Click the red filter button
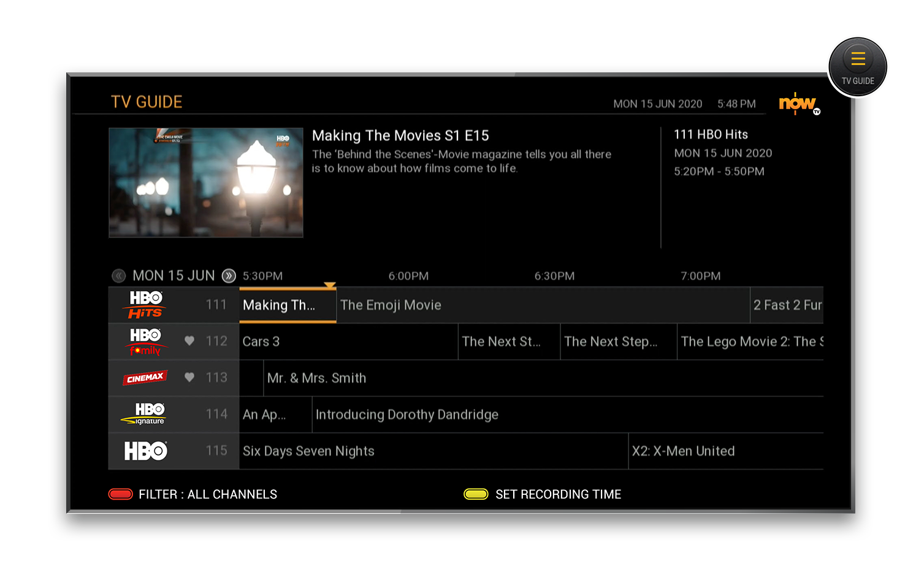Image resolution: width=916 pixels, height=588 pixels. (121, 494)
